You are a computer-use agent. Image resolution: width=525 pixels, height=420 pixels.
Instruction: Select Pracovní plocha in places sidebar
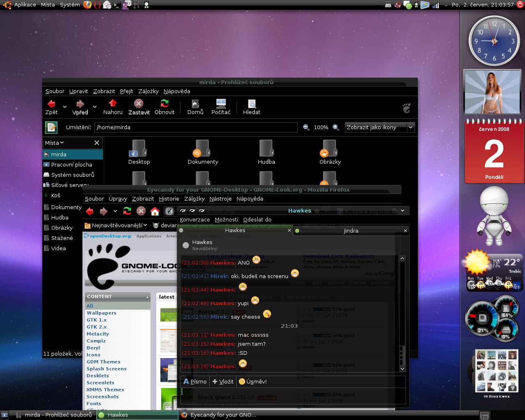click(73, 164)
